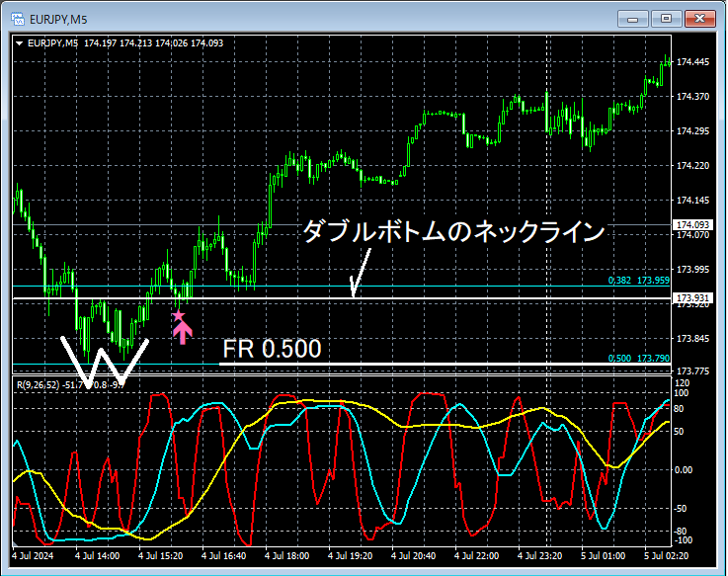Click the 174.370 price scale label
Image resolution: width=728 pixels, height=576 pixels.
pos(692,97)
